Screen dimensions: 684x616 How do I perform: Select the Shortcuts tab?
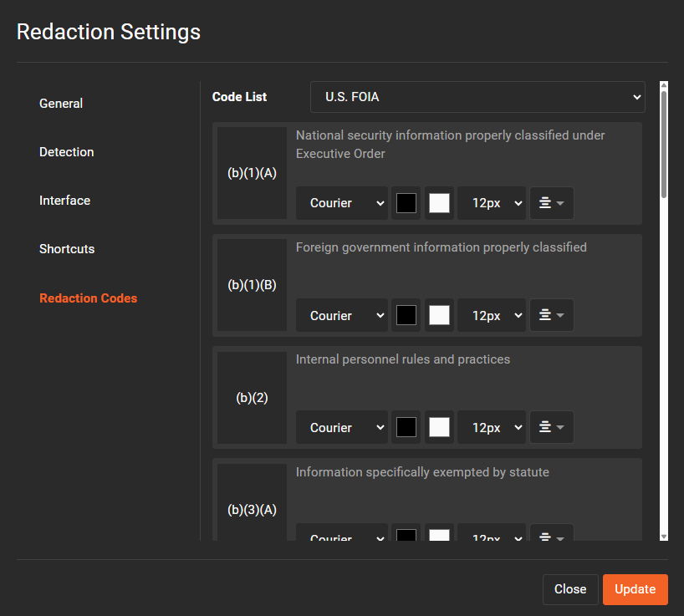(67, 249)
